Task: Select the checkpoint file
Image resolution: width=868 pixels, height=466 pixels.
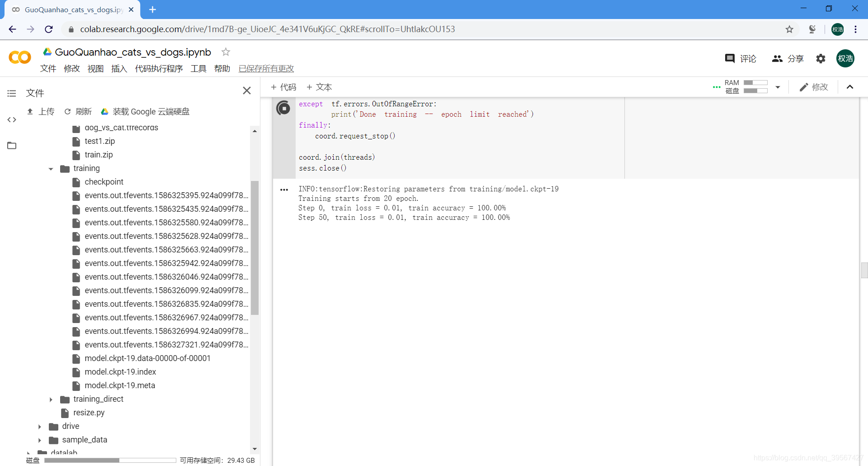Action: [104, 182]
